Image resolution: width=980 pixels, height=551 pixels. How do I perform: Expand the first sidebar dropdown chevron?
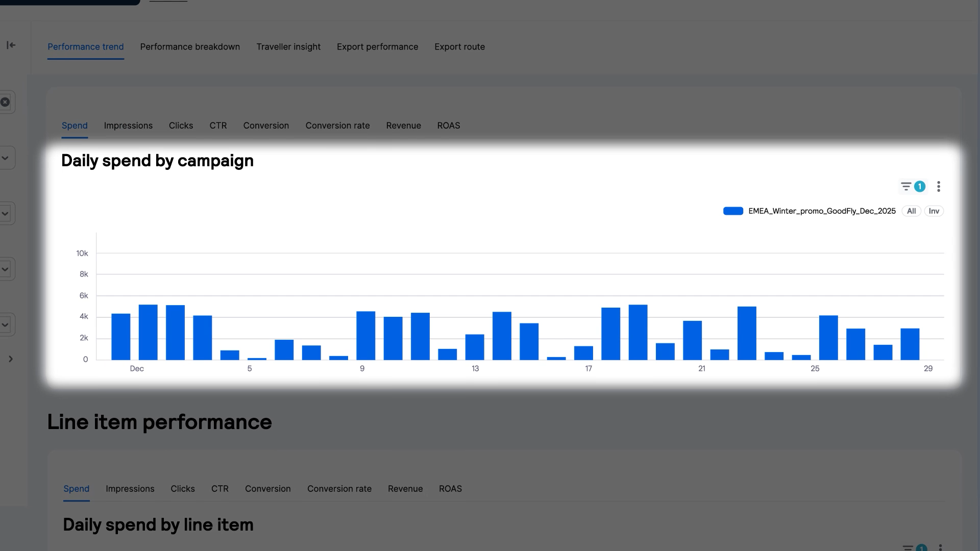click(x=5, y=158)
